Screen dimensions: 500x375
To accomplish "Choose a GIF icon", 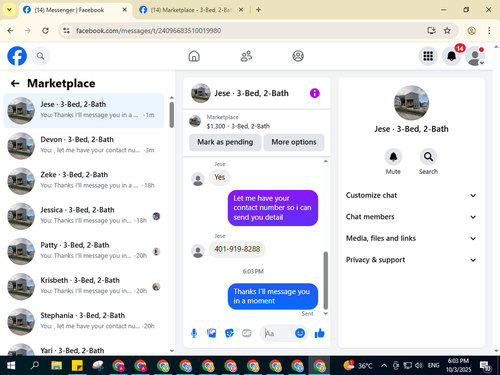I will click(x=247, y=333).
